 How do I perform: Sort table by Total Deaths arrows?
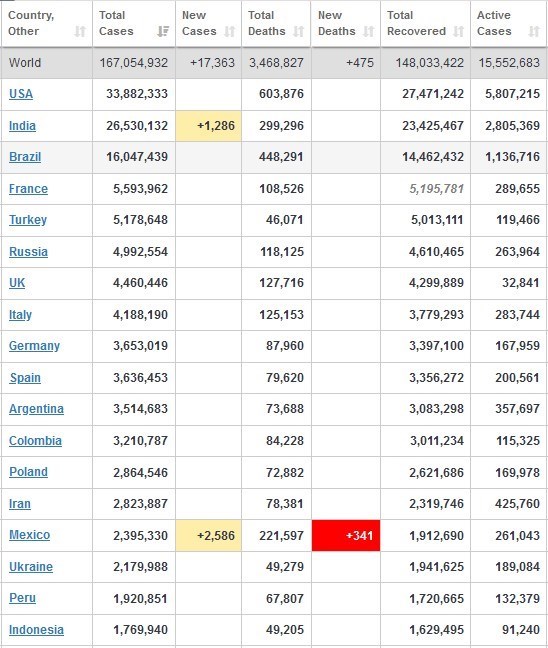pyautogui.click(x=299, y=31)
